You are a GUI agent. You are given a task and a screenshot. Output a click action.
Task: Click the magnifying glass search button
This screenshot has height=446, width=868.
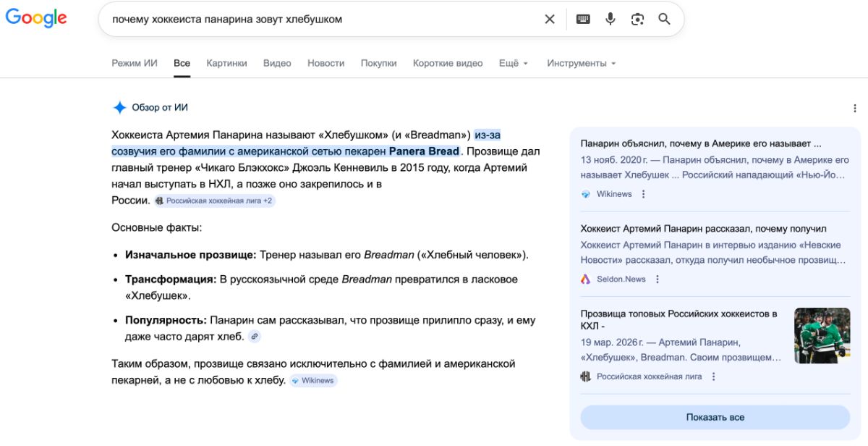click(x=665, y=20)
